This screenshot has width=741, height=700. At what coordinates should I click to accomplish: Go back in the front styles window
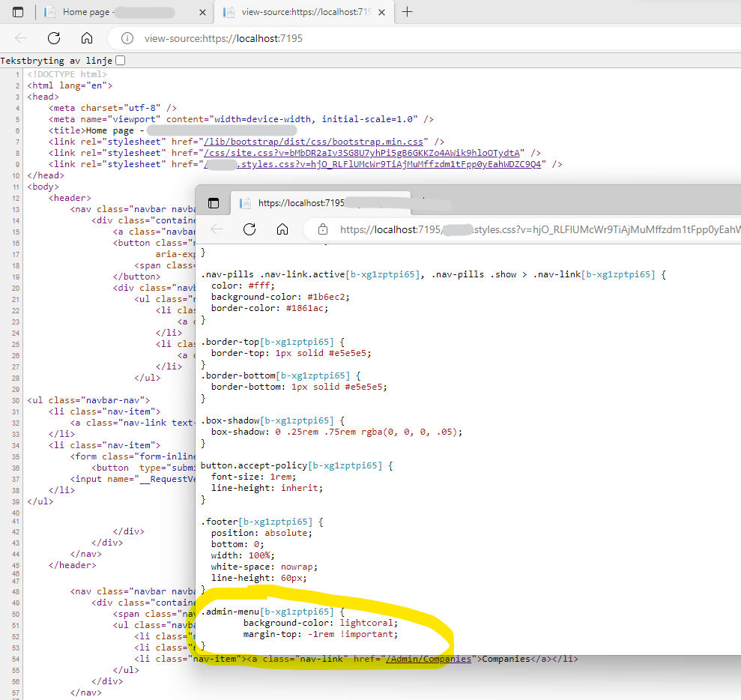point(217,229)
